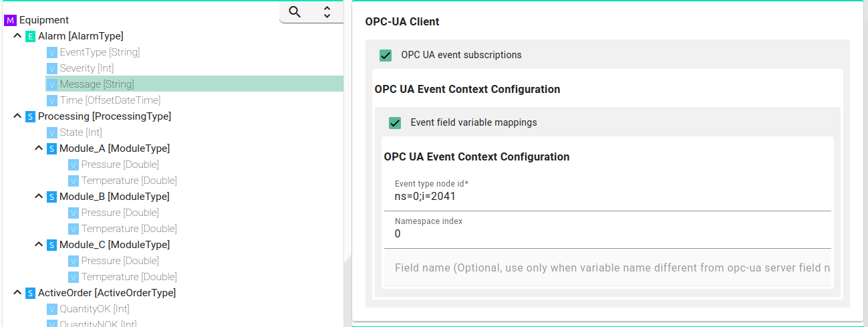This screenshot has width=868, height=327.
Task: Click the V icon beside Module_B Temperature
Action: 74,229
